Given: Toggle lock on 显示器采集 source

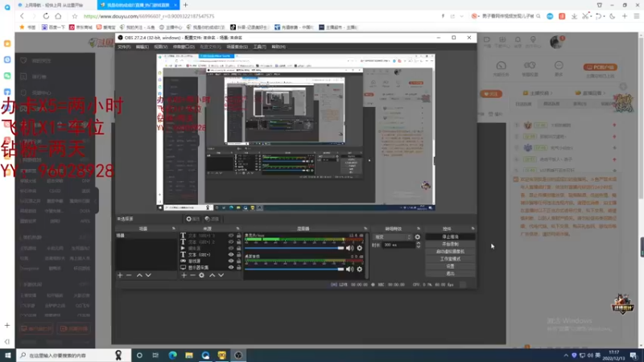Looking at the screenshot, I should coord(238,267).
